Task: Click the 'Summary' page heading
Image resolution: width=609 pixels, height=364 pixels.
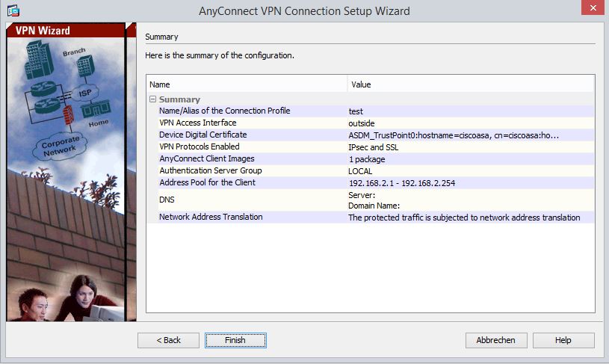Action: click(x=161, y=37)
